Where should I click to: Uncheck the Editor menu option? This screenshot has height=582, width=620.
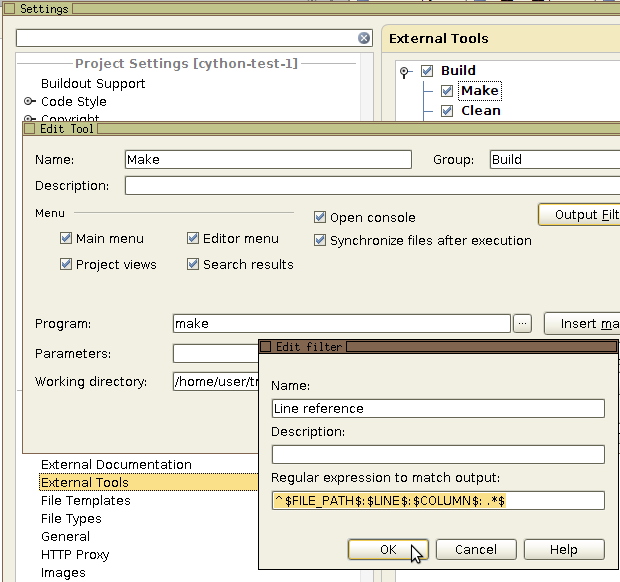tap(193, 238)
